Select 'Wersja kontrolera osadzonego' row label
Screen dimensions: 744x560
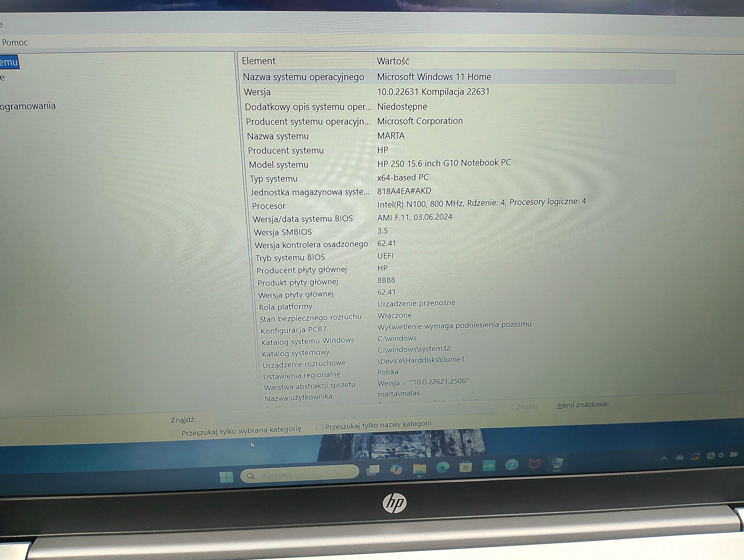(311, 245)
